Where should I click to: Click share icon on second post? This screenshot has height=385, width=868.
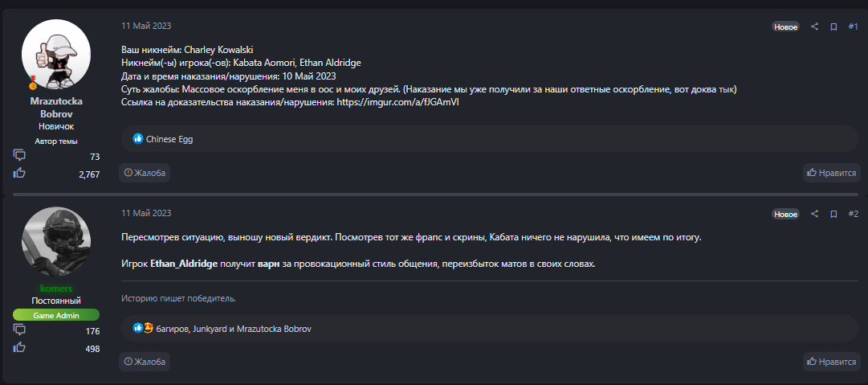pos(814,214)
